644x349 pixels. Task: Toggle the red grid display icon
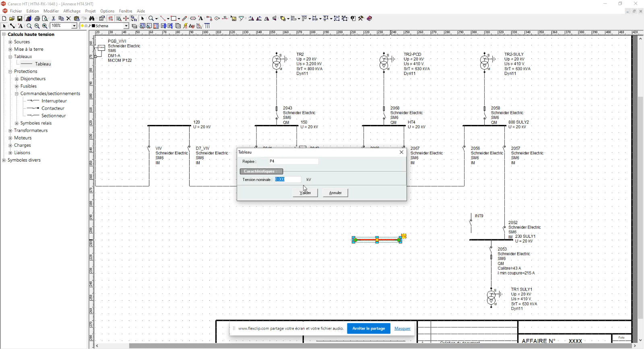click(x=111, y=19)
